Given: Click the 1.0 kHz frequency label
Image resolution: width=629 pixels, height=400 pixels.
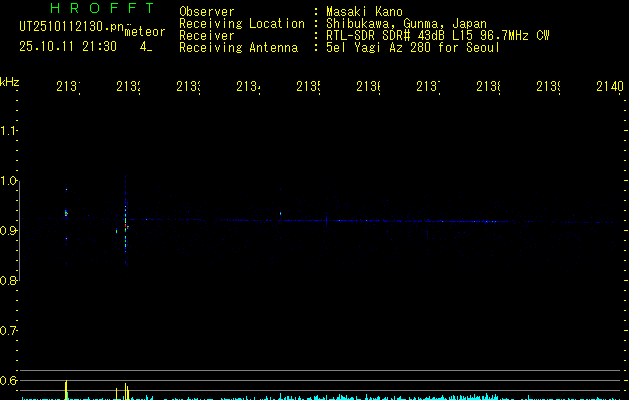Looking at the screenshot, I should click(x=8, y=181).
